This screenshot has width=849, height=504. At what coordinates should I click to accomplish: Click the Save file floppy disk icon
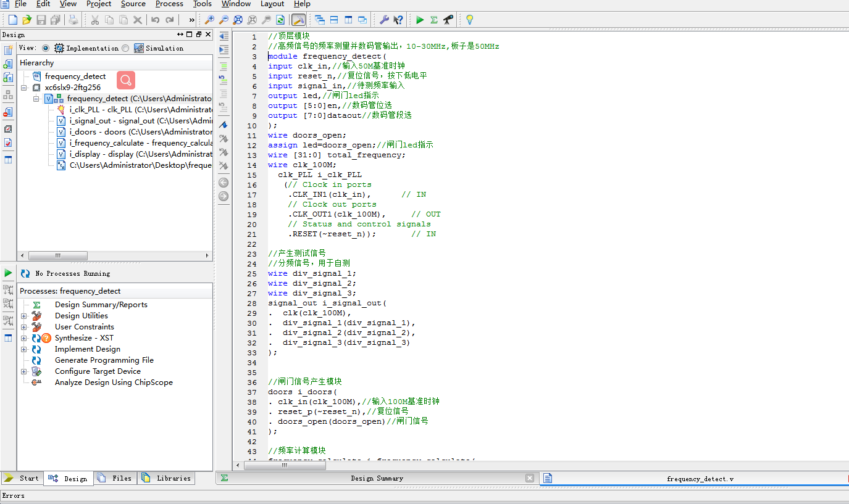point(41,20)
